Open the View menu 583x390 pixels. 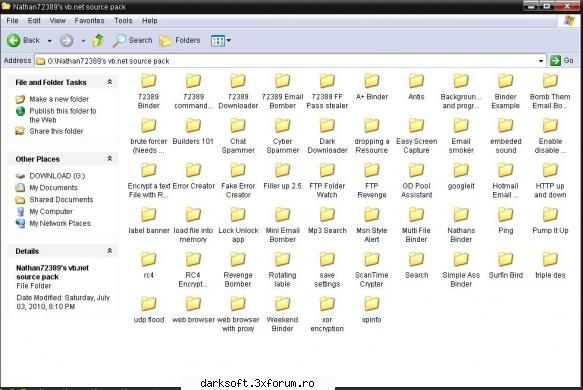tap(57, 20)
